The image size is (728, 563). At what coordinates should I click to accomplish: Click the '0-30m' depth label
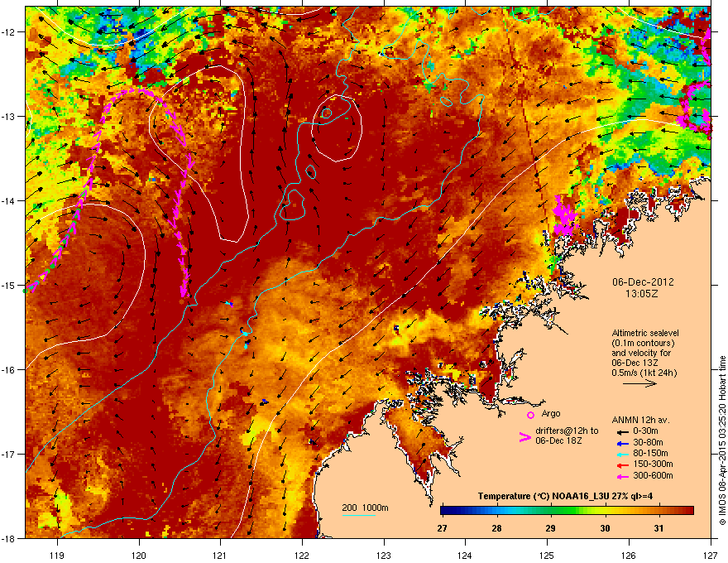pos(645,431)
